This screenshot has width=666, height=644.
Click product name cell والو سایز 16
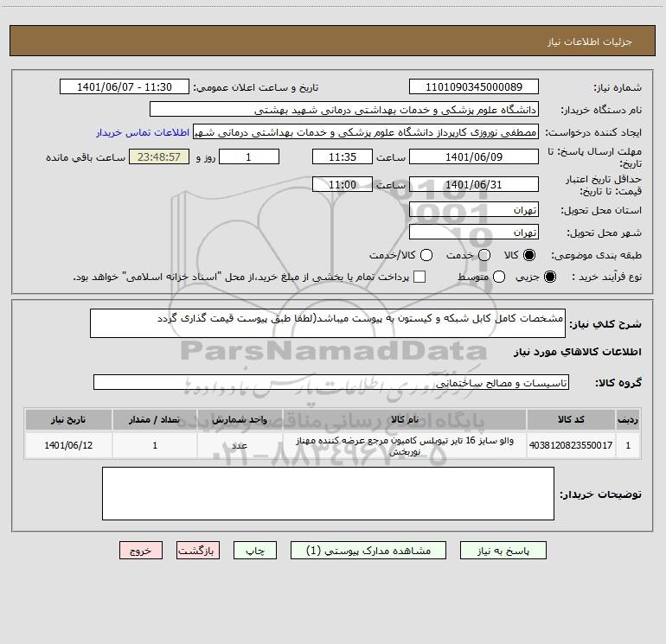405,445
